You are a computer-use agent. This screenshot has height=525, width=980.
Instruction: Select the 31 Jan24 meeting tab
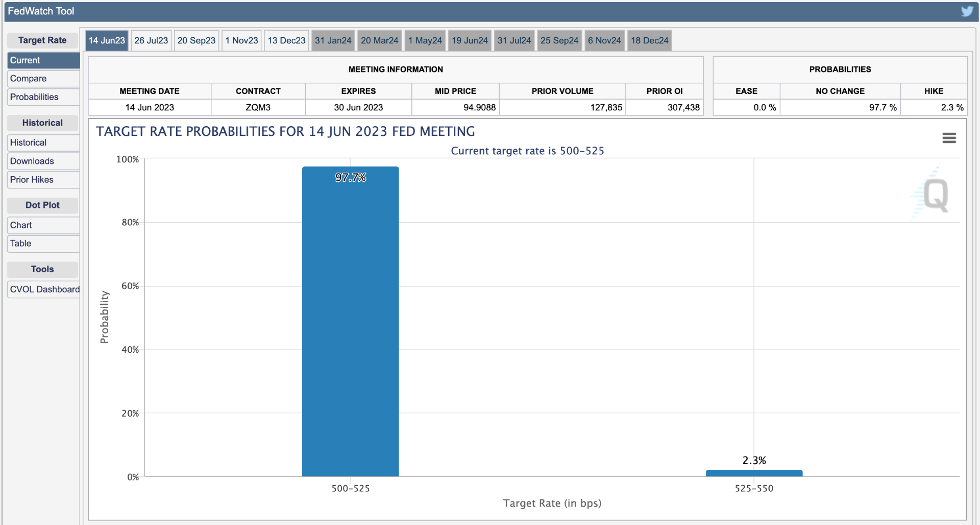pos(333,40)
